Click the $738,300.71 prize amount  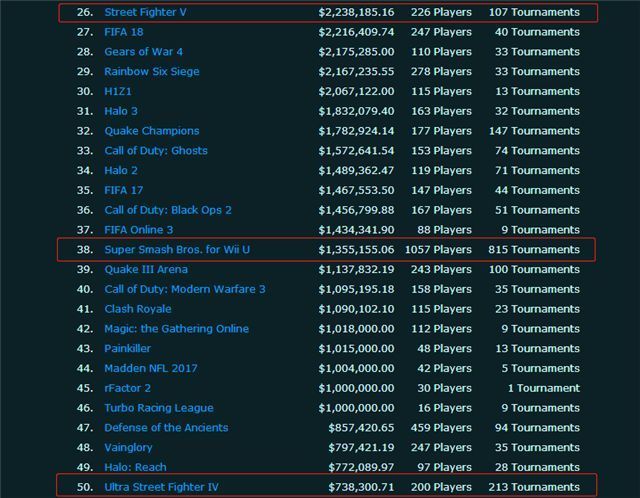(361, 487)
